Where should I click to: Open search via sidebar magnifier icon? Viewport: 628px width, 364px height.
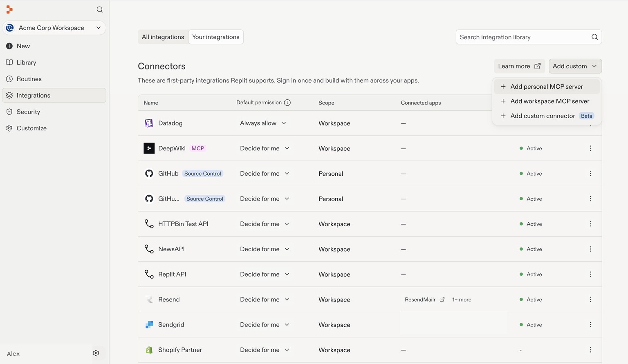[x=100, y=9]
